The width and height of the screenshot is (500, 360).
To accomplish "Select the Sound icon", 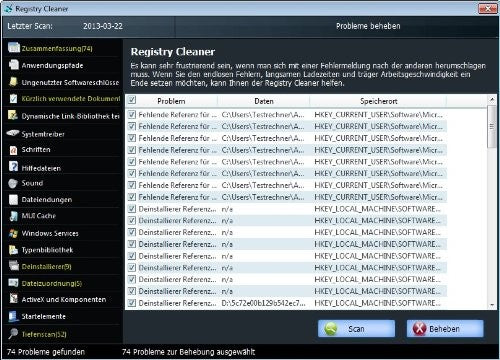I will 13,183.
